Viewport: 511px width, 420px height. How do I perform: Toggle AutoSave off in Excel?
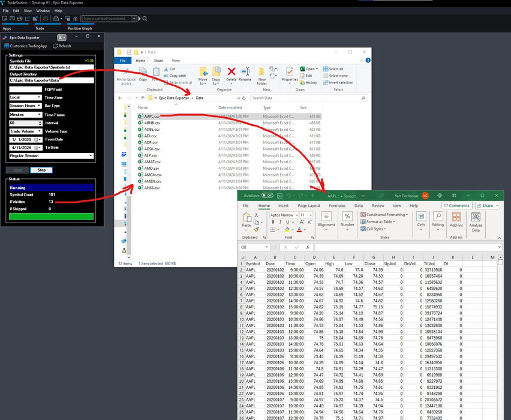click(268, 194)
